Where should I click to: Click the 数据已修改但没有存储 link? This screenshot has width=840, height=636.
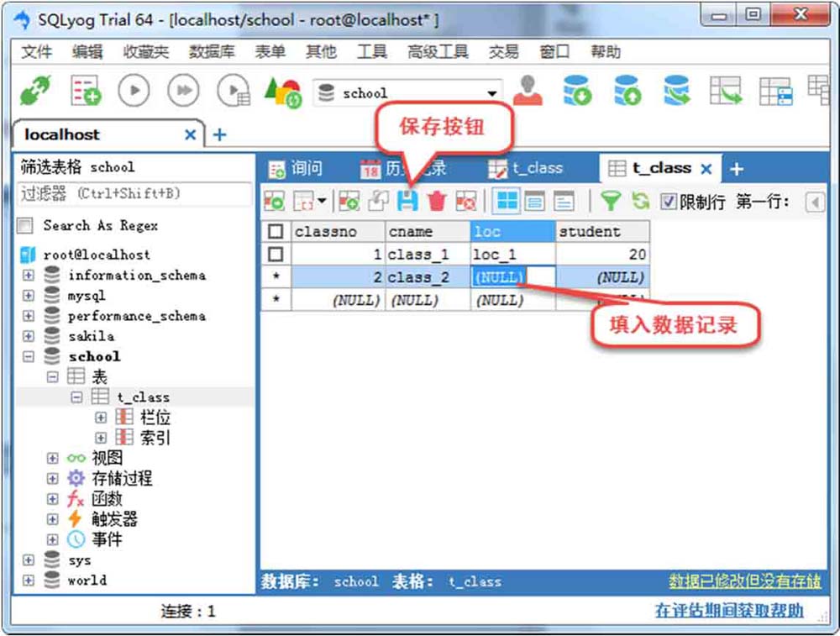[744, 581]
